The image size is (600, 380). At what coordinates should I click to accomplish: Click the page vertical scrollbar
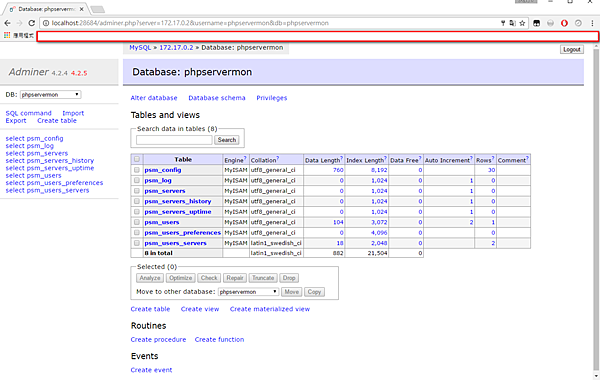point(596,210)
